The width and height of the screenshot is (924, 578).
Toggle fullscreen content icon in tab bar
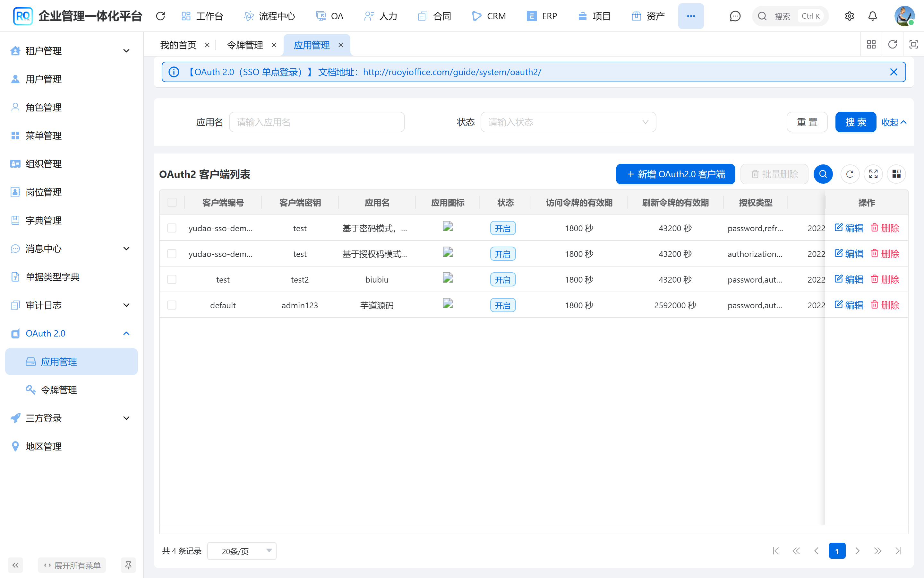pyautogui.click(x=913, y=44)
